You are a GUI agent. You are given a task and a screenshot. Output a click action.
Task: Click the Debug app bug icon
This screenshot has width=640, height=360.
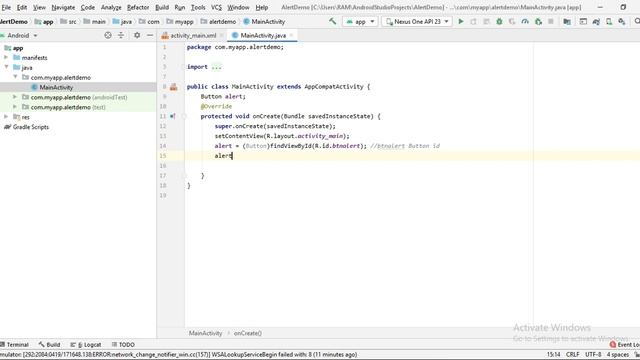tap(499, 22)
